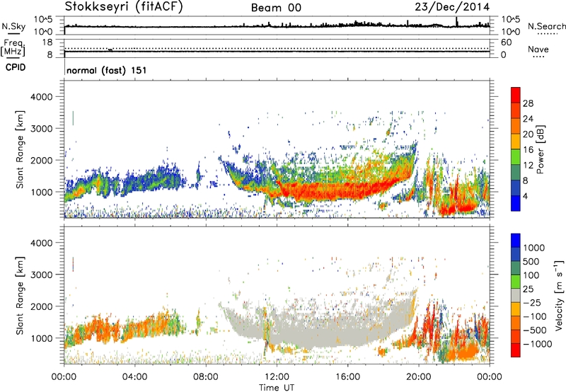The width and height of the screenshot is (566, 392).
Task: Click the red top segment of Power color bar
Action: coord(516,96)
